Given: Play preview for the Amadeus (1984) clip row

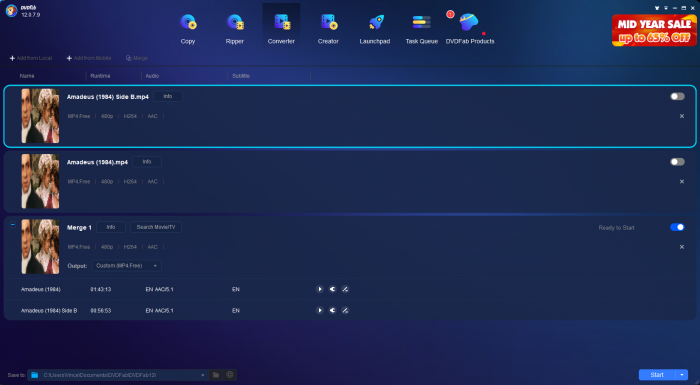Looking at the screenshot, I should pos(320,289).
